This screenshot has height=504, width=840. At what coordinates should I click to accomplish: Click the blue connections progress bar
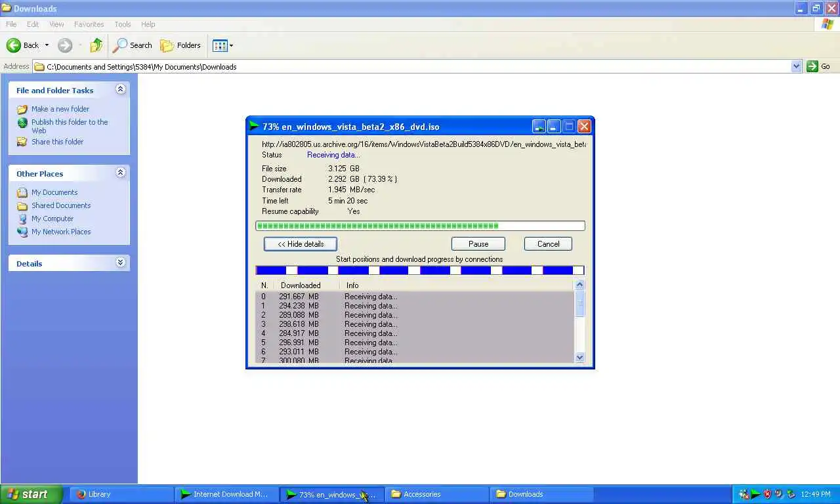pos(420,270)
